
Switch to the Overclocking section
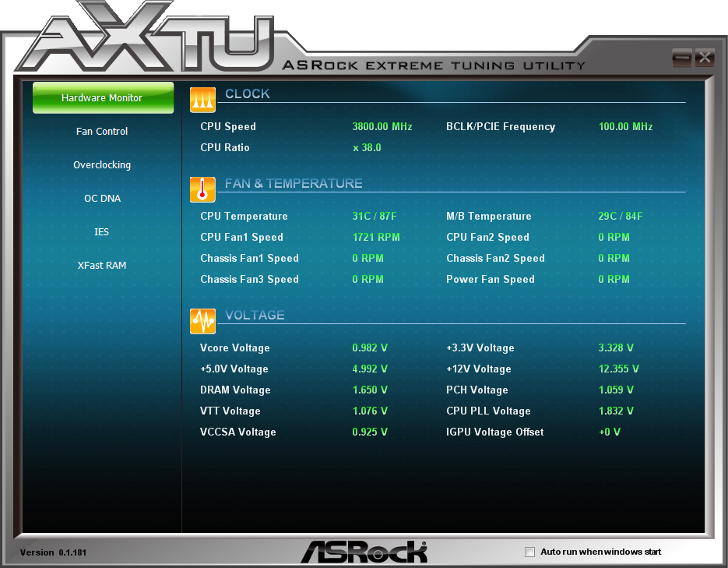[102, 164]
